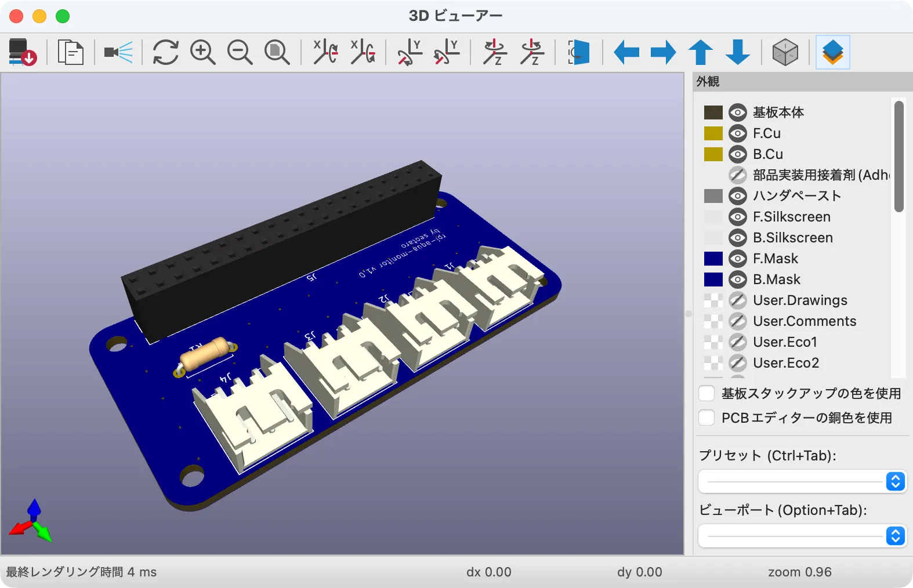
Task: Zoom out of the 3D view
Action: (x=240, y=52)
